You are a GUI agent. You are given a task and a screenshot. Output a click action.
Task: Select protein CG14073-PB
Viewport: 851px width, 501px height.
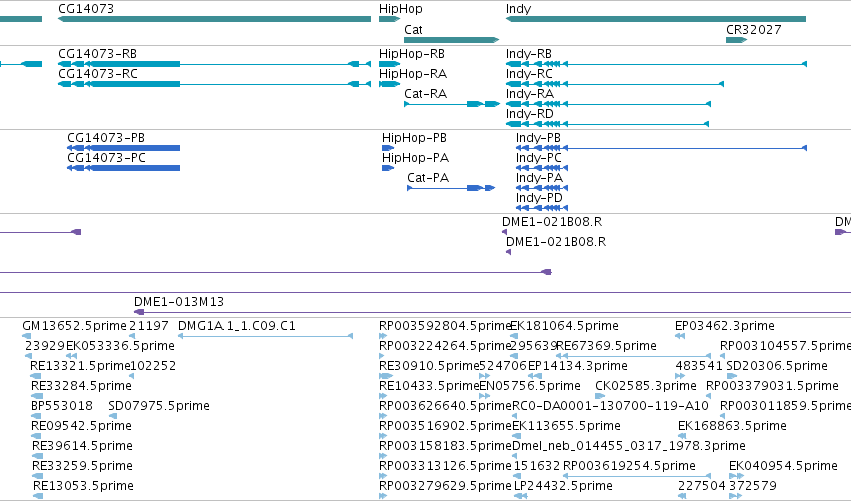pyautogui.click(x=123, y=148)
